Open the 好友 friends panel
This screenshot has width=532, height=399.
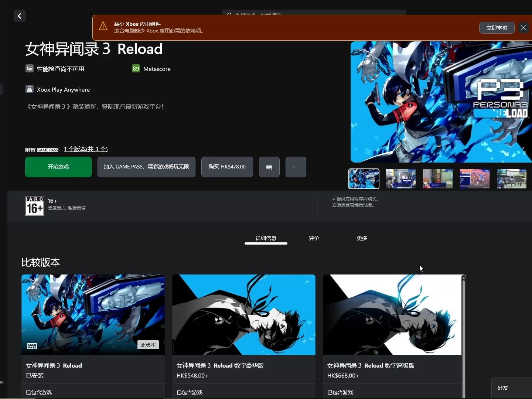[512, 388]
